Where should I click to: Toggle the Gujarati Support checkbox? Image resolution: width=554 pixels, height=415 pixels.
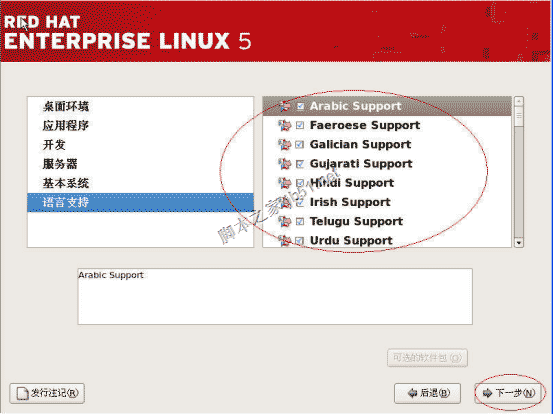coord(300,164)
